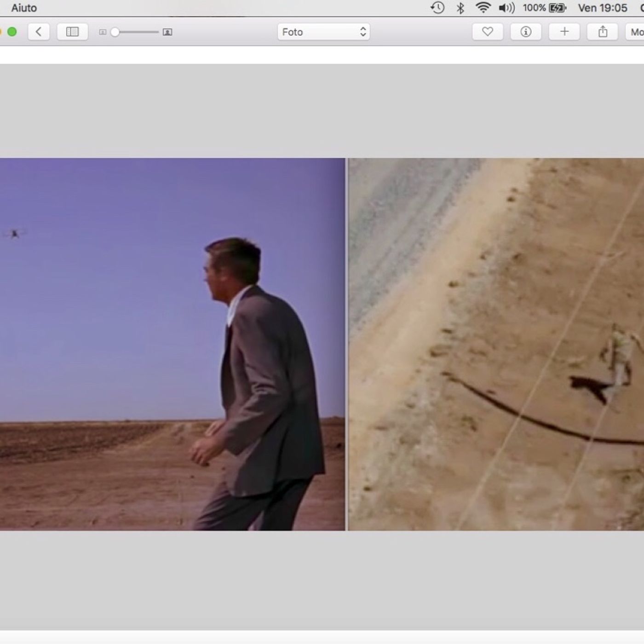
Task: Click the plus button to add to album
Action: pos(564,32)
